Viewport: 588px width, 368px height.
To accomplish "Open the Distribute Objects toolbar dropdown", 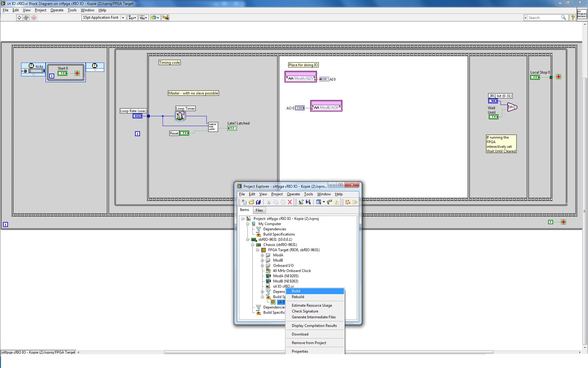I will point(144,18).
